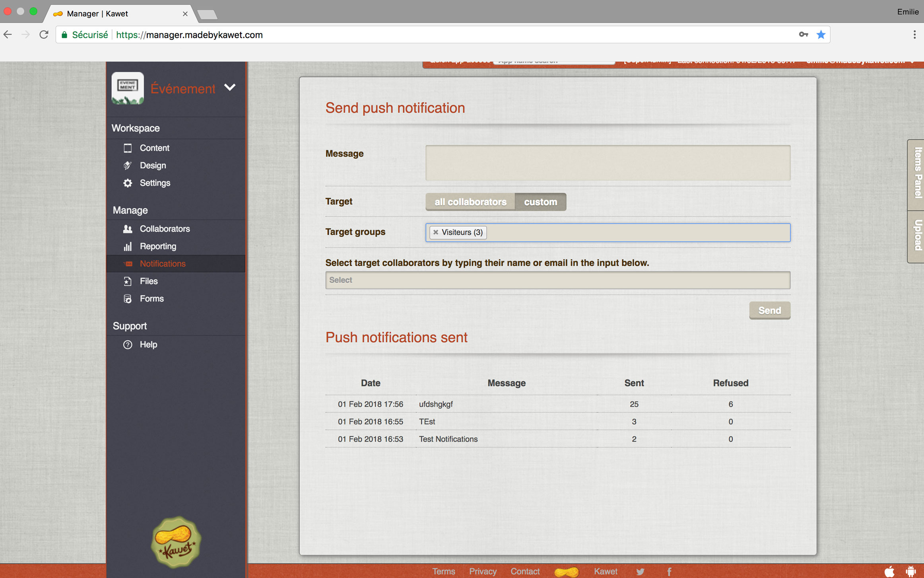Open Collaborators in the sidebar

pyautogui.click(x=165, y=229)
